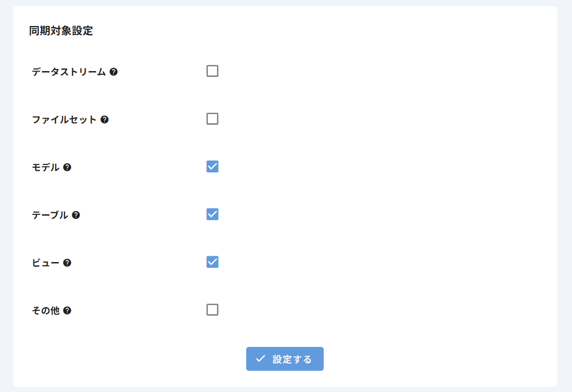572x392 pixels.
Task: Select the ビュー label text
Action: click(x=46, y=263)
